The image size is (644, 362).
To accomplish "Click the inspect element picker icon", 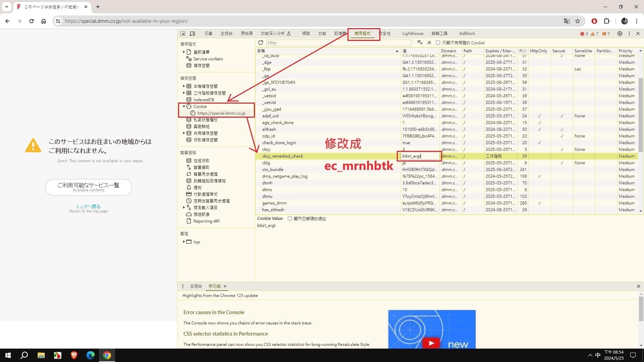I will 183,34.
